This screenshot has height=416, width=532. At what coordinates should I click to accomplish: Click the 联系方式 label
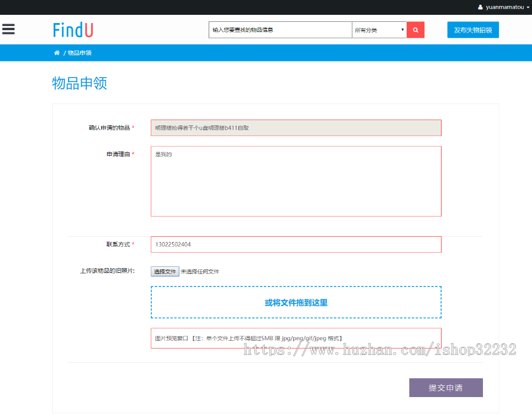tap(118, 244)
